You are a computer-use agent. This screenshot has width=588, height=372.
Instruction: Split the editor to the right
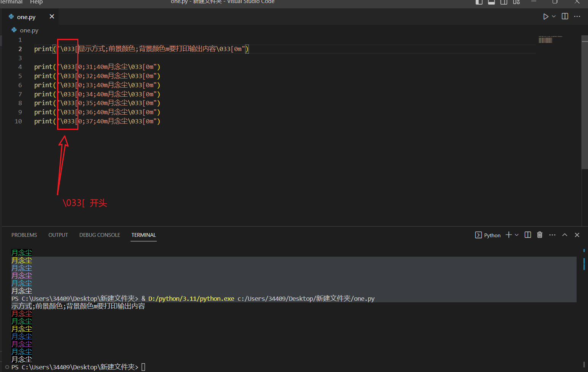coord(565,16)
